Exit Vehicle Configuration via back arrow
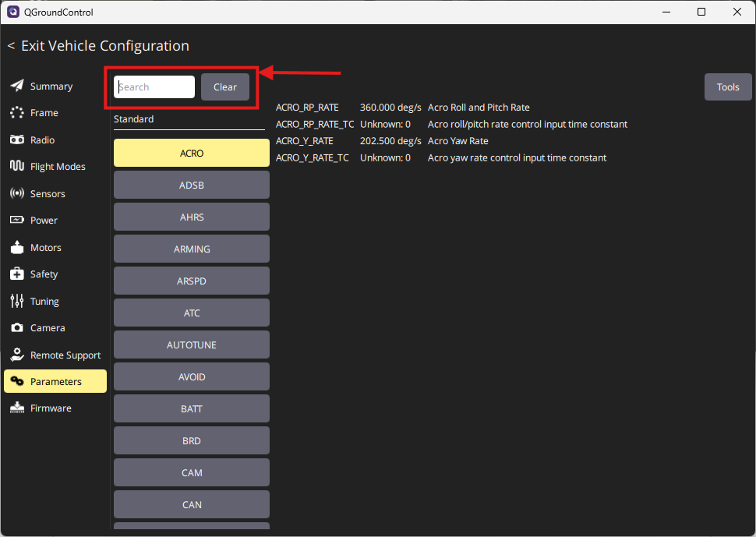The width and height of the screenshot is (756, 537). tap(12, 46)
